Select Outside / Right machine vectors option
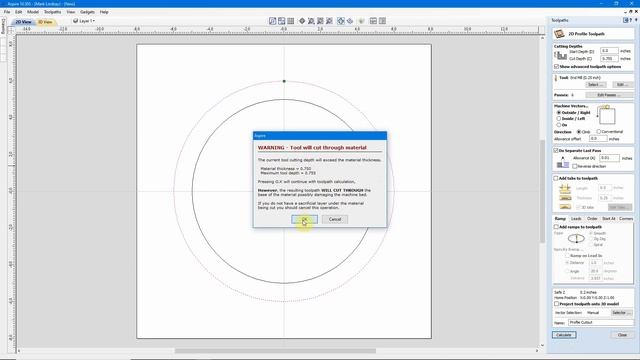 [x=559, y=112]
